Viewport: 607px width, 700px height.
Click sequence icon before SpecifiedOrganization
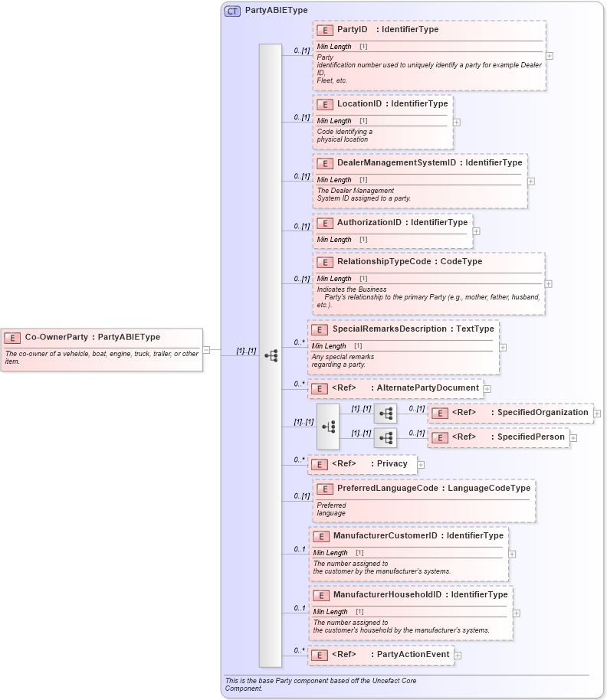[x=386, y=414]
